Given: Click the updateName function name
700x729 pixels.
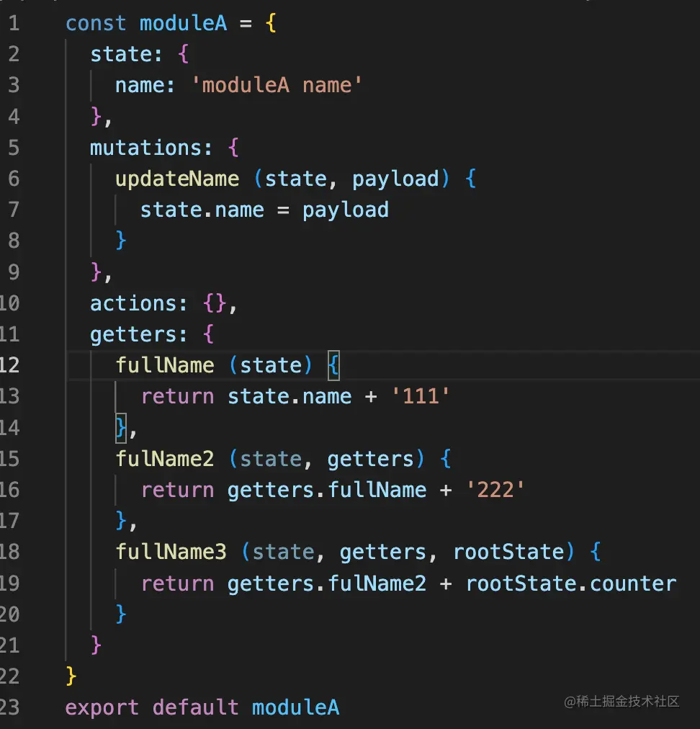Looking at the screenshot, I should pos(177,179).
